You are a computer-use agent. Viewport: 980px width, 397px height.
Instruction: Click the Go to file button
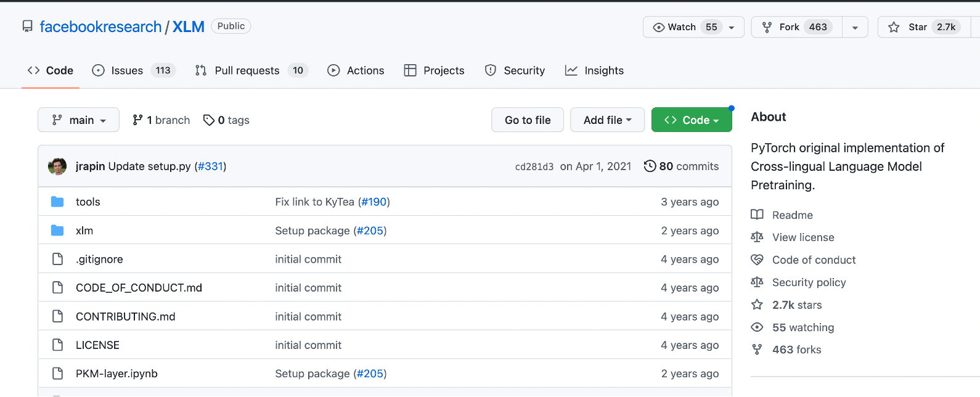(x=528, y=120)
